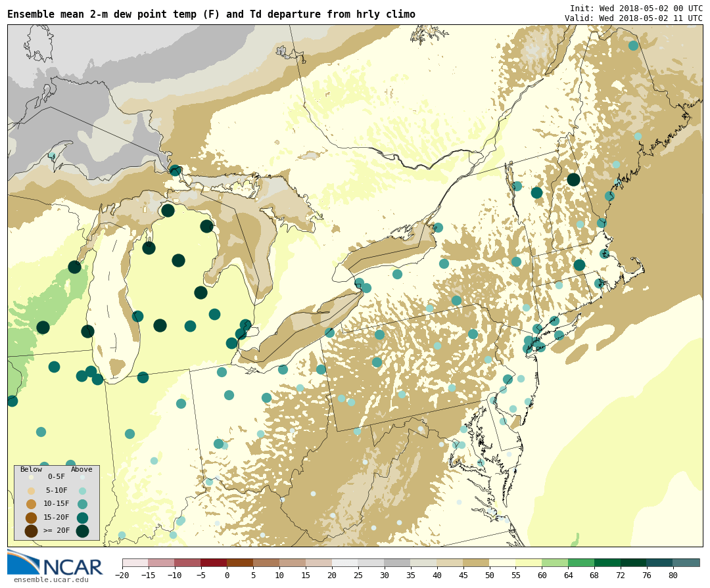
Task: Click the 'Init: Wed 2018-05-02 00 UTC' text
Action: tap(636, 8)
